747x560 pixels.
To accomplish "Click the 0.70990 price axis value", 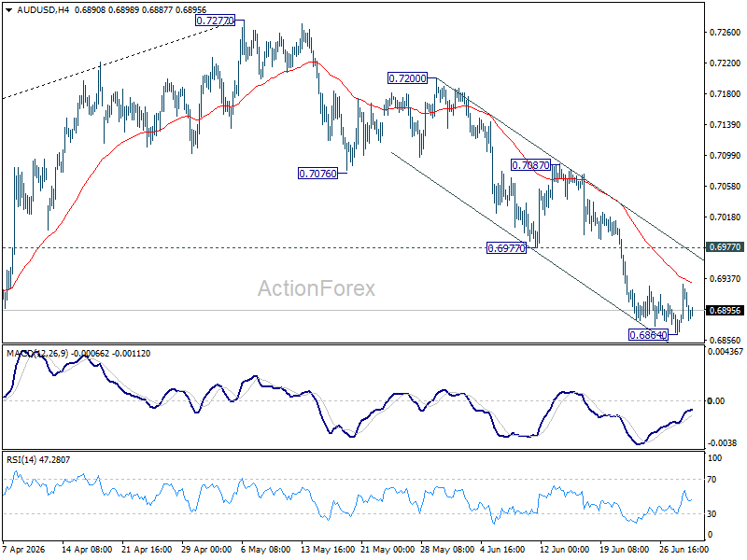I will (x=726, y=155).
